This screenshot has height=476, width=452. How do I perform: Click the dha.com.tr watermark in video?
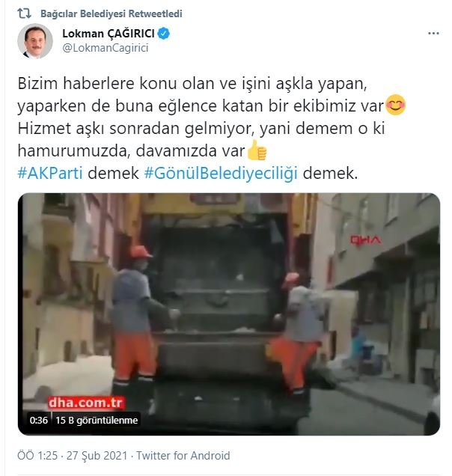85,403
